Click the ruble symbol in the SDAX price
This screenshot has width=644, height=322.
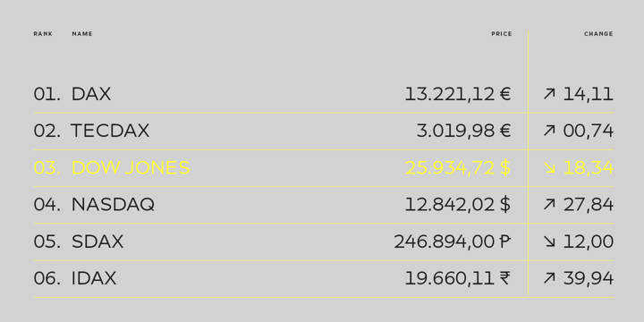tap(505, 241)
